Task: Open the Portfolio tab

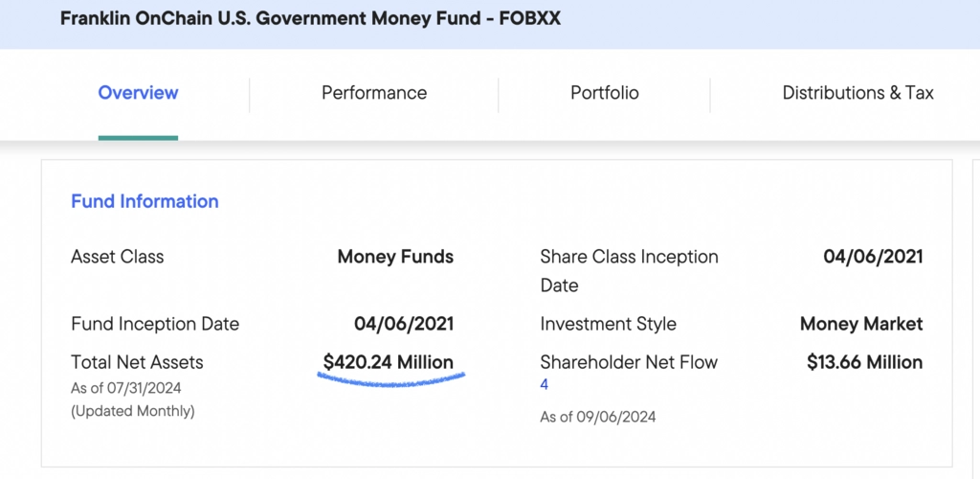Action: 605,93
